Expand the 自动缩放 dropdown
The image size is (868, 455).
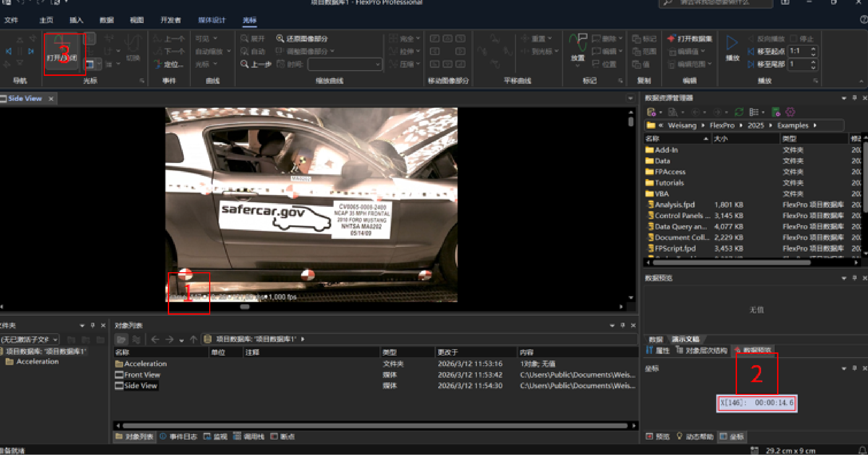pos(229,51)
